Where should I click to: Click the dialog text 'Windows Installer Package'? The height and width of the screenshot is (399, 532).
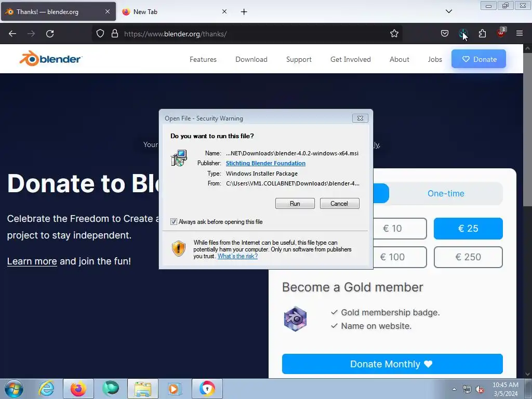tap(262, 174)
